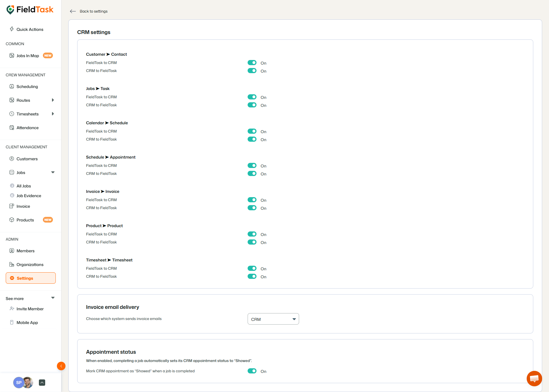
Task: Click the profile photo avatar
Action: pos(28,383)
